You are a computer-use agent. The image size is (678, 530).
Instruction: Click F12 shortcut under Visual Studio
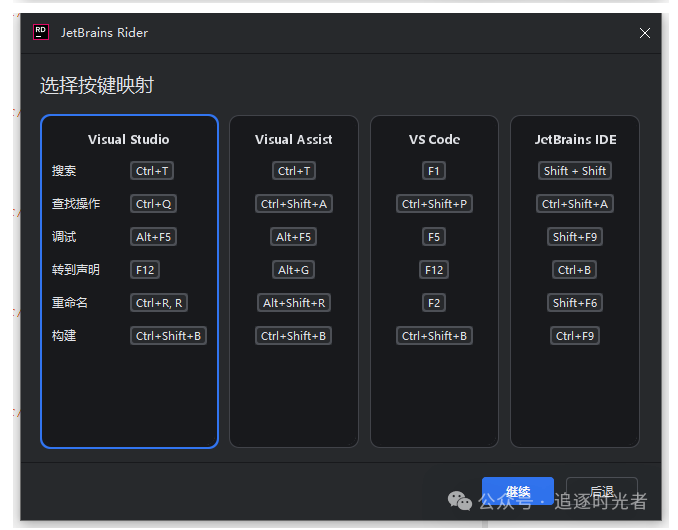coord(145,270)
